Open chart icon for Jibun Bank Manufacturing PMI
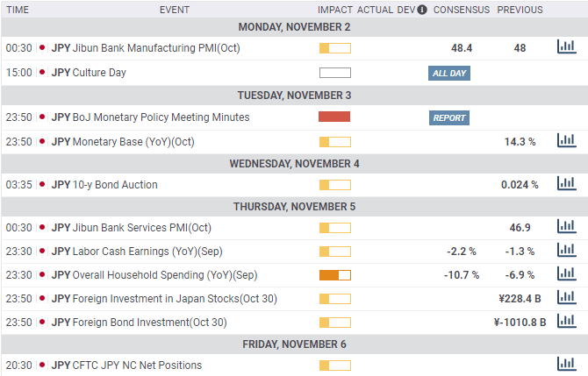This screenshot has width=588, height=376. pyautogui.click(x=566, y=47)
